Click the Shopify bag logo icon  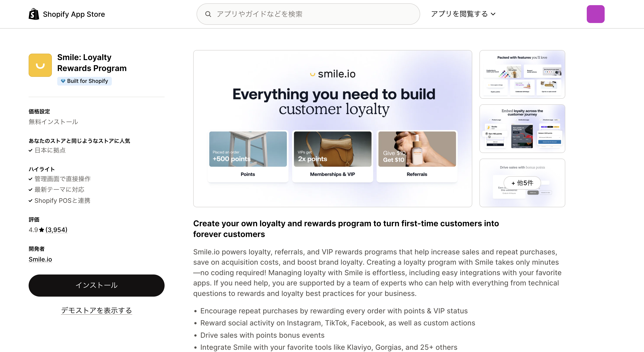click(x=34, y=14)
